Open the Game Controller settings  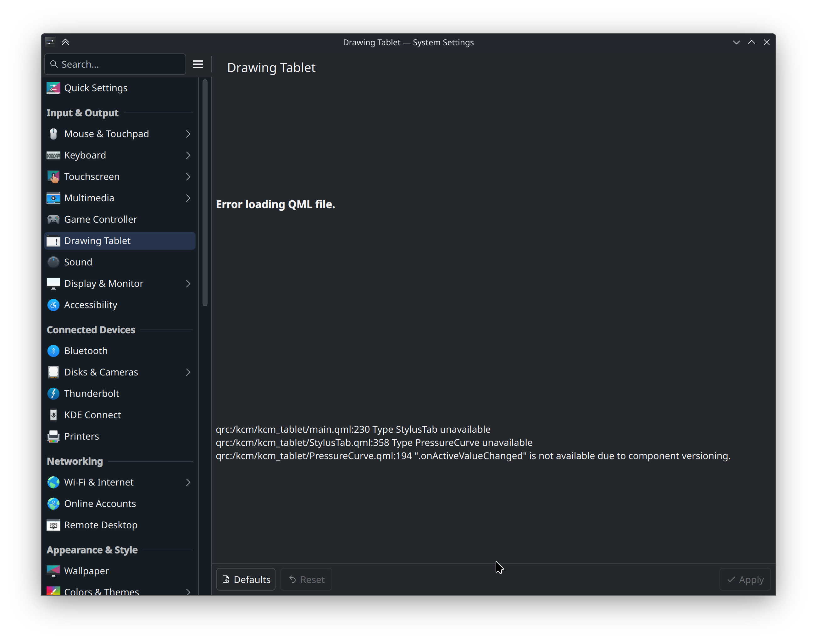119,219
